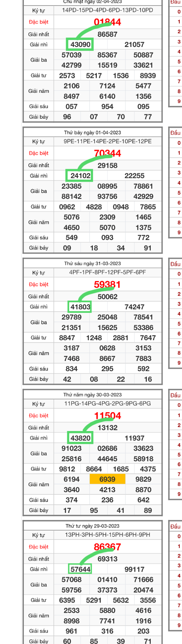Select third prize number 01410

point(107,579)
